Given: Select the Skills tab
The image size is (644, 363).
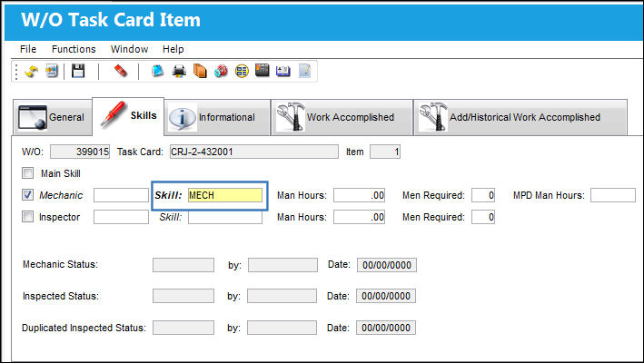Looking at the screenshot, I should (x=128, y=116).
